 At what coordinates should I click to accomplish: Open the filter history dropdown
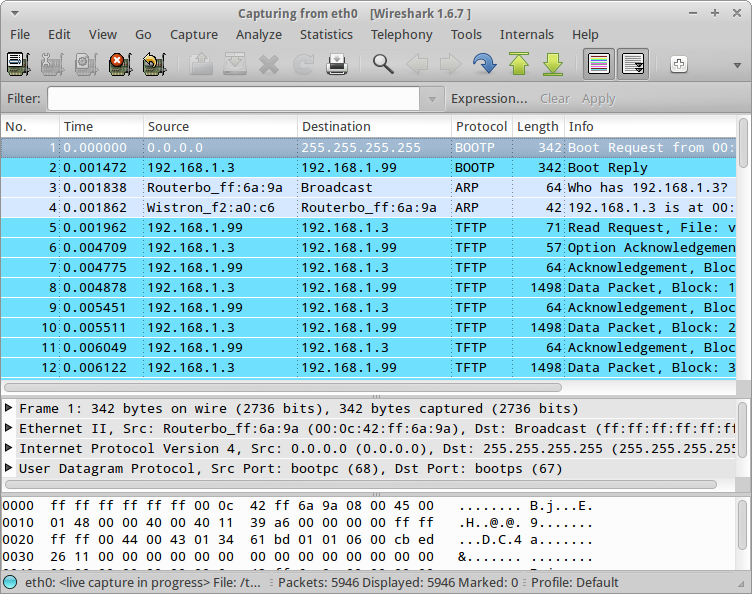coord(432,99)
